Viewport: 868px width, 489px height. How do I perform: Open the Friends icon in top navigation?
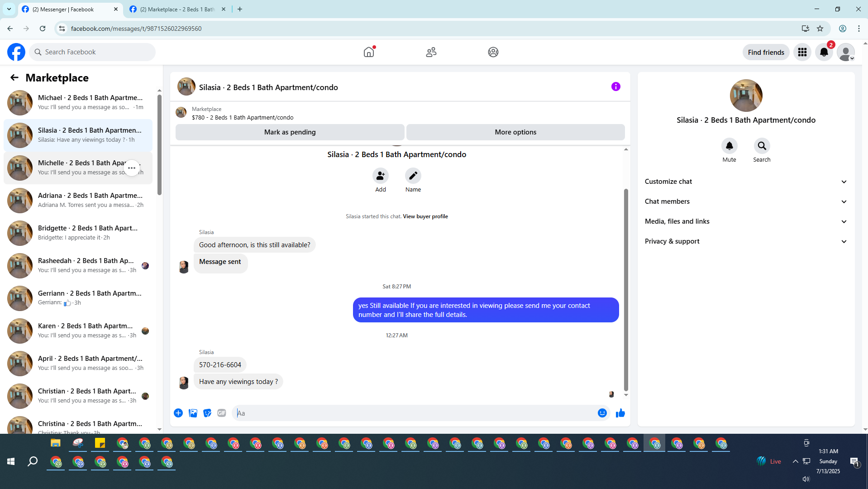tap(431, 52)
